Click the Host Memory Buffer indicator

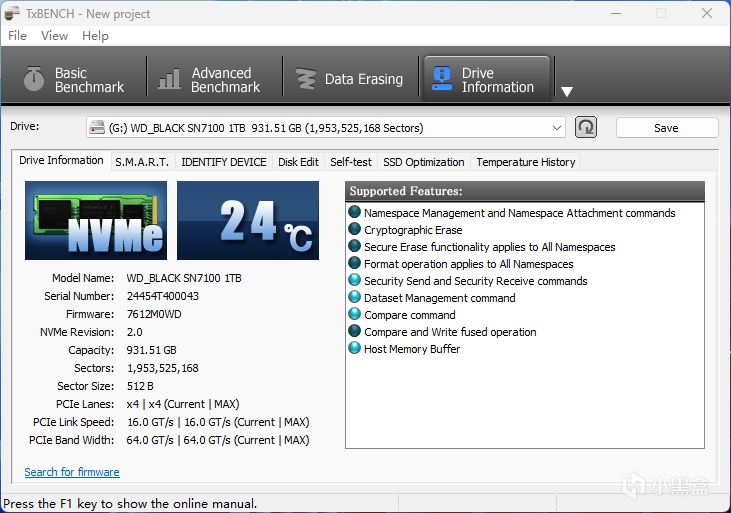(355, 348)
